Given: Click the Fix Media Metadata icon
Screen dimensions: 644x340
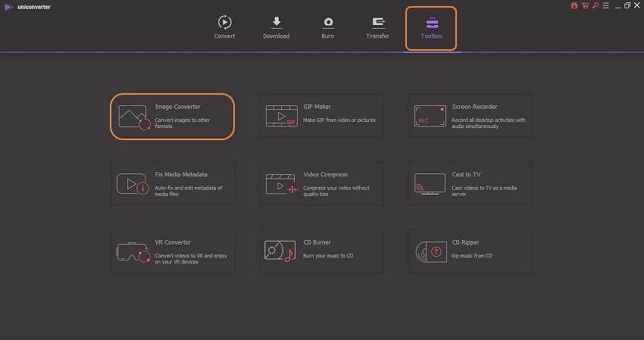Looking at the screenshot, I should click(x=133, y=183).
